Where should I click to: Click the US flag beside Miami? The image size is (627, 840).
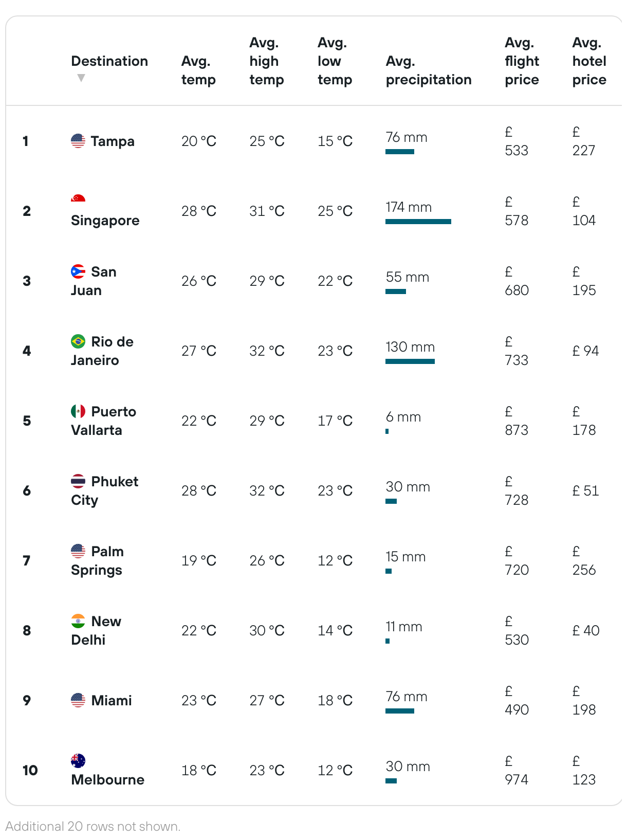(x=78, y=700)
